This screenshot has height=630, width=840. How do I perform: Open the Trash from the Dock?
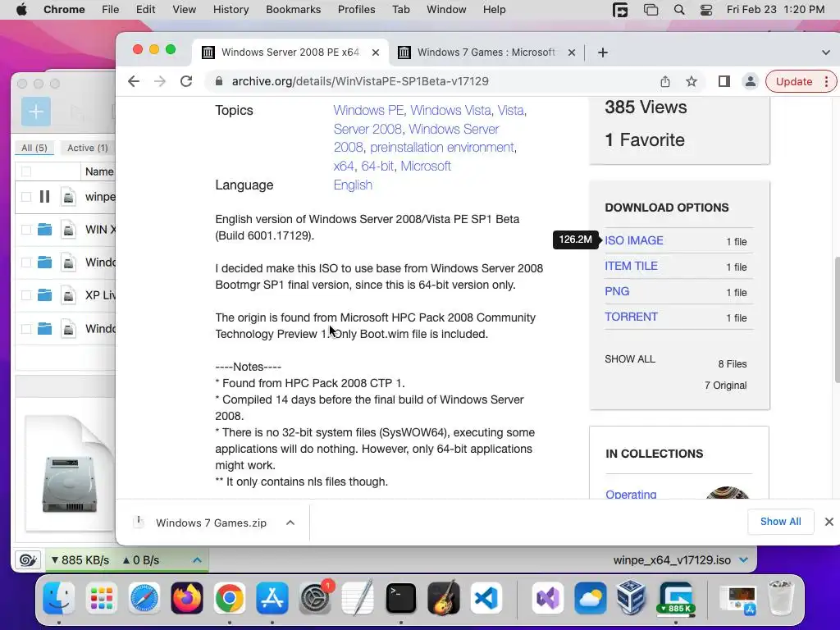pyautogui.click(x=780, y=598)
